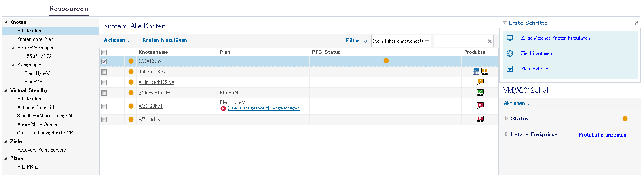Screen dimensions: 644x175
Task: Open the Aktionen dropdown above node list
Action: pyautogui.click(x=117, y=41)
